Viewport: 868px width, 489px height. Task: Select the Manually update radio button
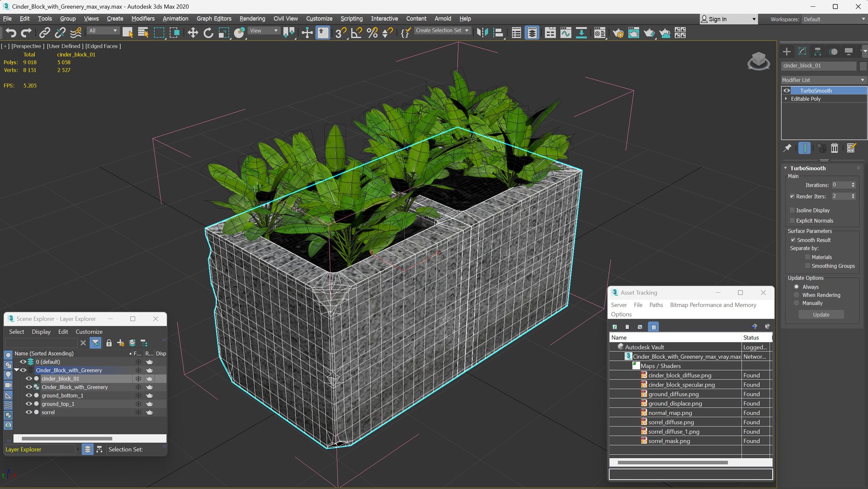click(797, 303)
